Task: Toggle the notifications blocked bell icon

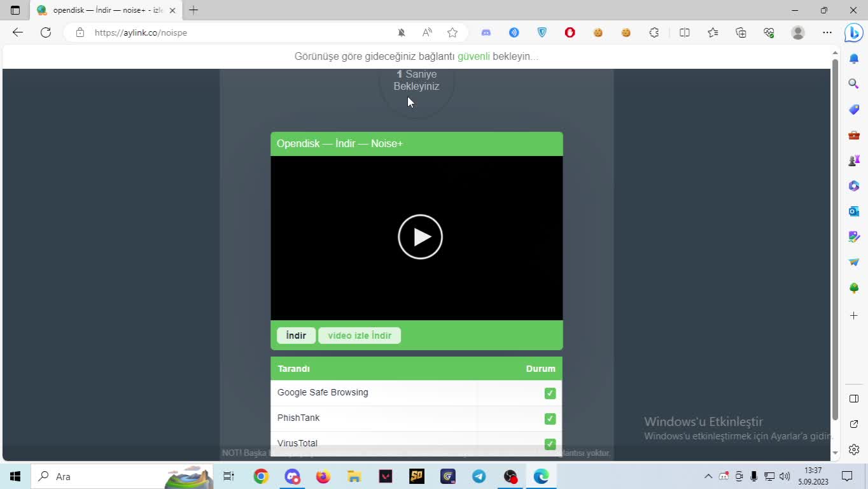Action: click(x=402, y=32)
